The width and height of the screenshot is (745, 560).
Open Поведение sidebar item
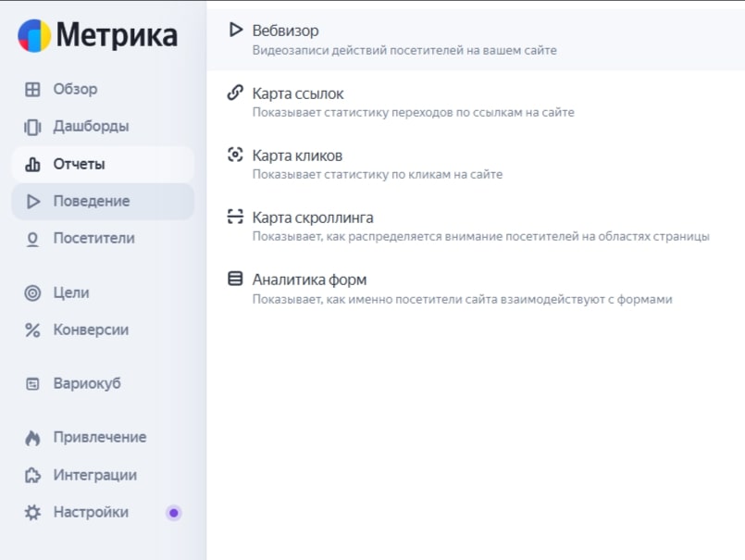[103, 202]
